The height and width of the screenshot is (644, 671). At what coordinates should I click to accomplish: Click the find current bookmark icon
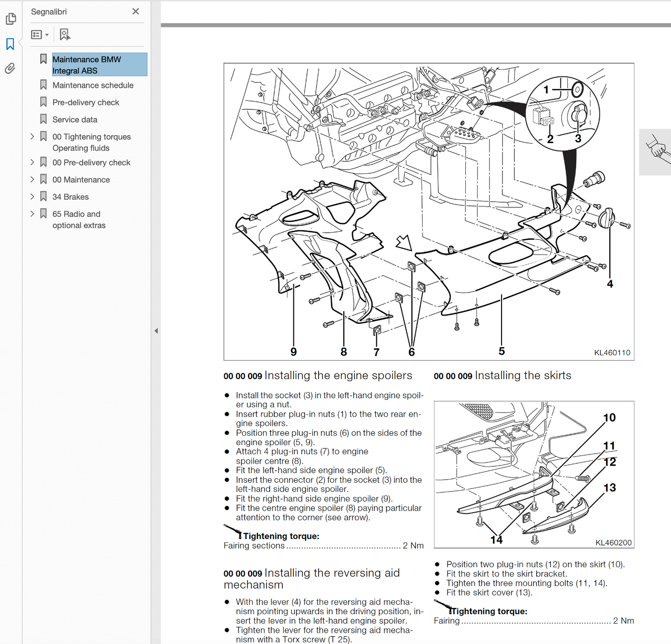point(65,34)
